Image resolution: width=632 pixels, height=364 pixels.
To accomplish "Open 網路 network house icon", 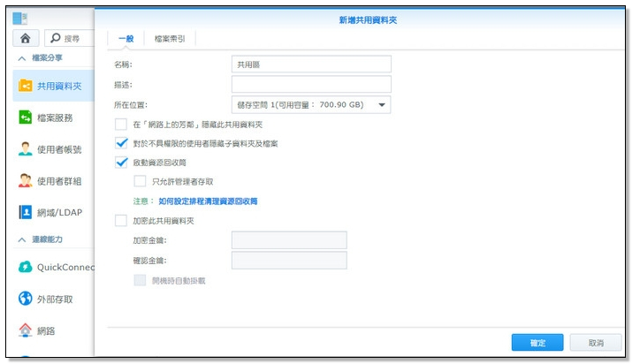I will [26, 330].
